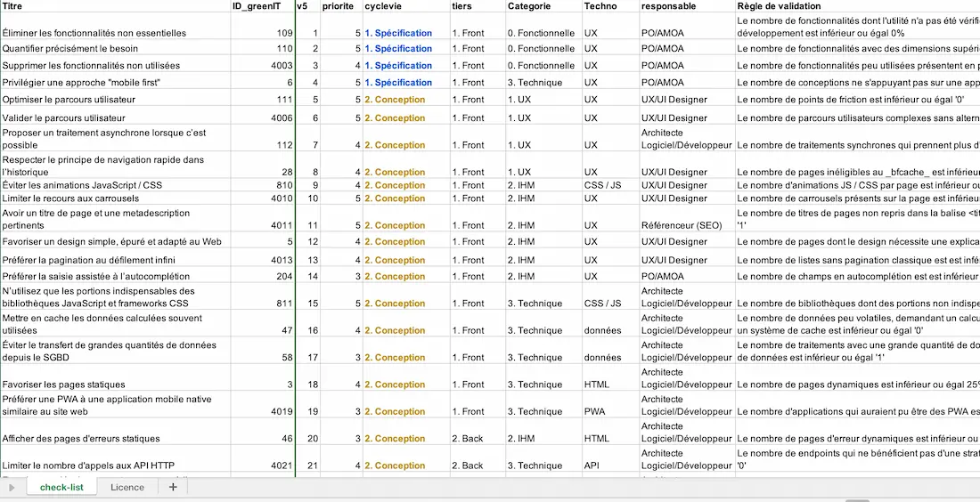Screen dimensions: 980x502
Task: Select the check-list sheet tab
Action: (61, 487)
